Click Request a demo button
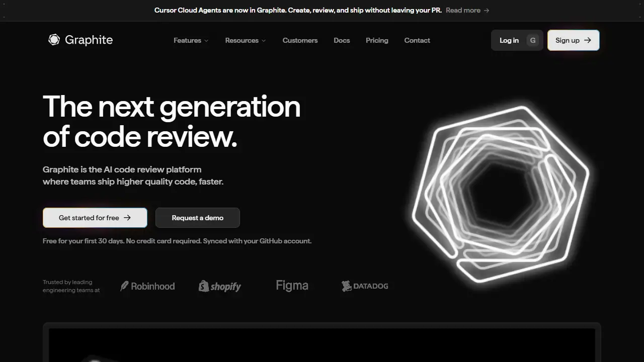 [198, 218]
